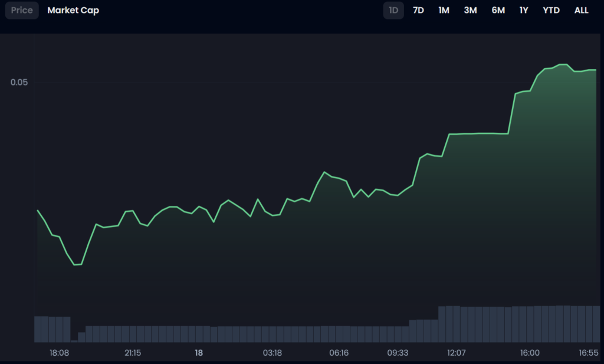Click the shortest volume bar
604x364 pixels.
pos(74,340)
